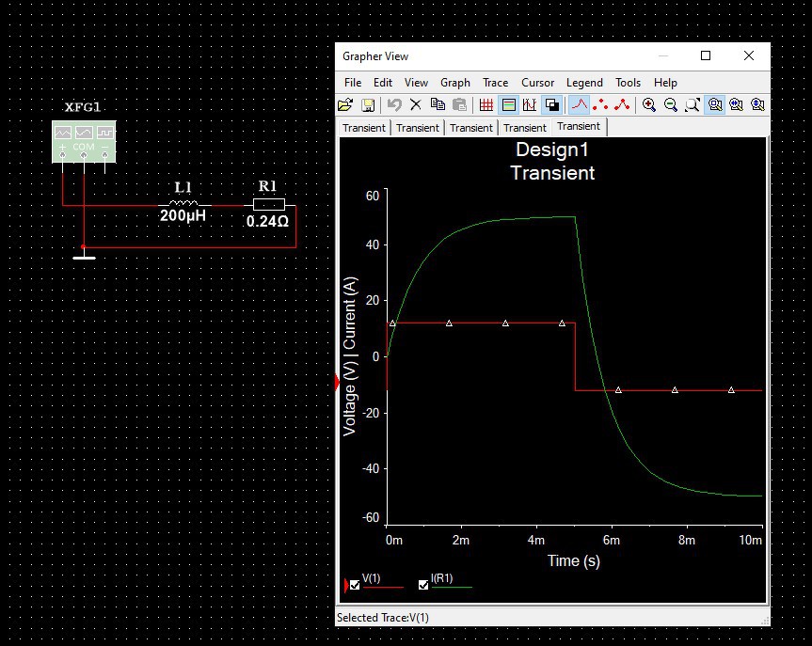
Task: Maximize the Grapher View window
Action: pos(706,55)
